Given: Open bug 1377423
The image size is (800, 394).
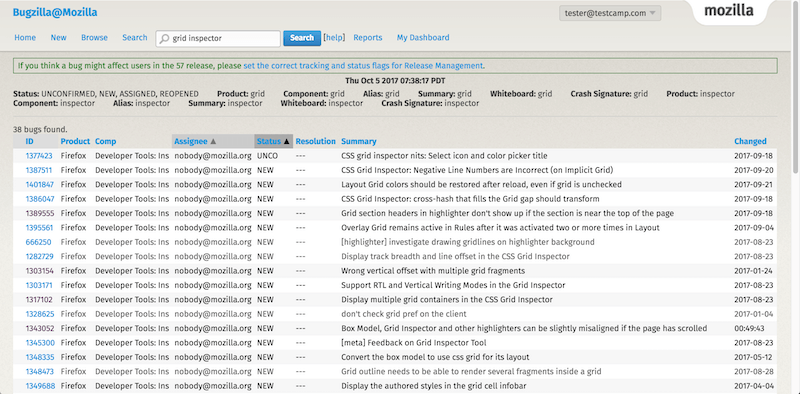Looking at the screenshot, I should (x=39, y=156).
